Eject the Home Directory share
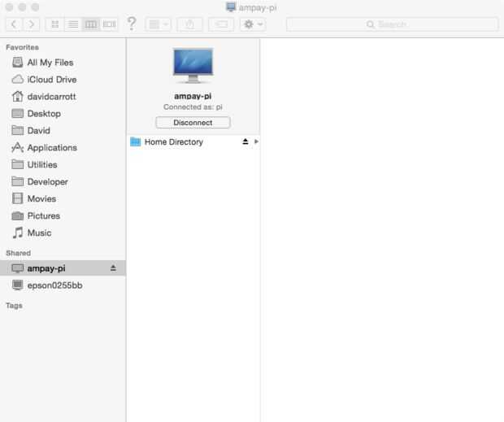Screen dimensions: 504x422 click(x=245, y=141)
